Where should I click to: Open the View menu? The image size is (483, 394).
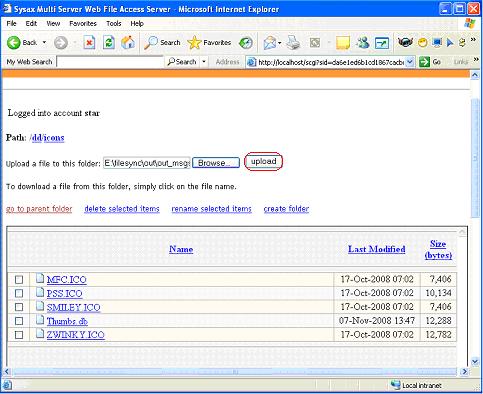[x=53, y=23]
